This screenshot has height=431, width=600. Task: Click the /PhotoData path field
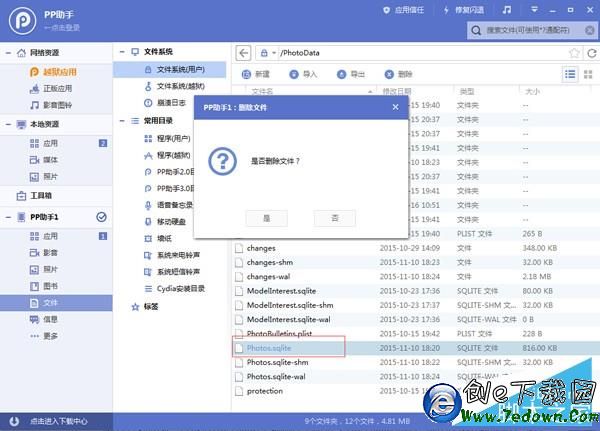click(421, 53)
